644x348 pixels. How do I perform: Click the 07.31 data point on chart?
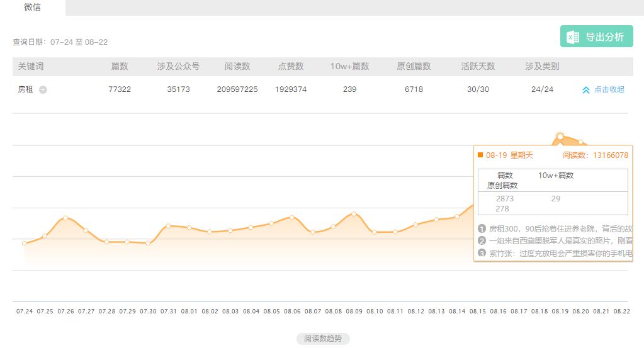pos(168,226)
